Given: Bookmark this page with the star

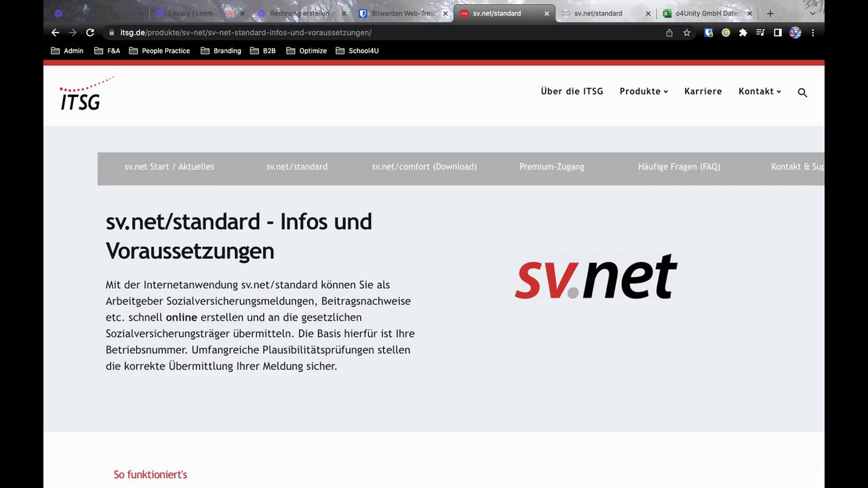Looking at the screenshot, I should click(x=687, y=33).
